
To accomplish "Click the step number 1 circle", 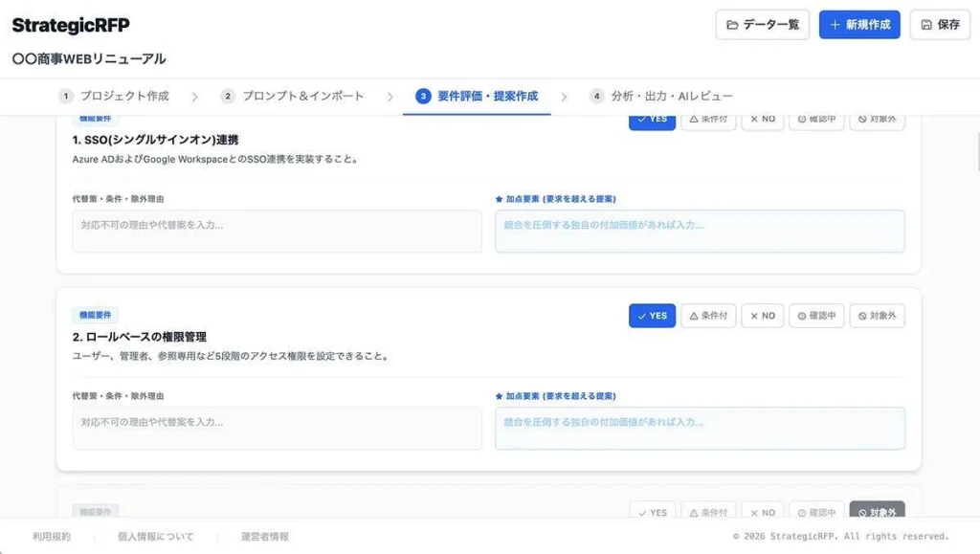I will pyautogui.click(x=66, y=96).
